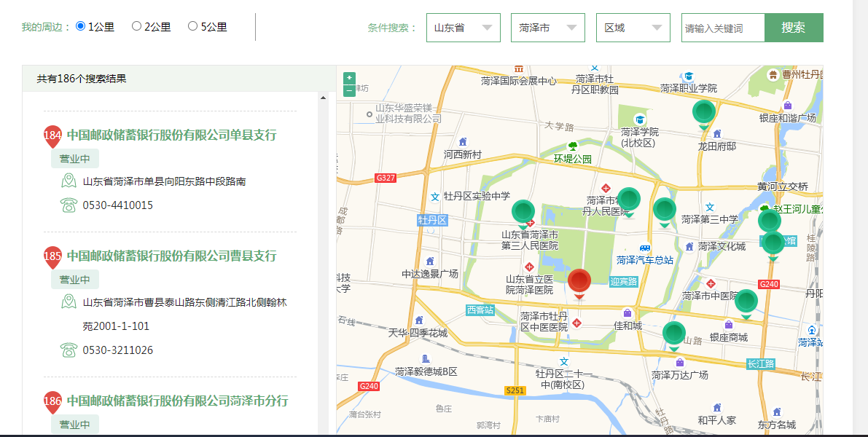
Task: Click 菏泽国际会展中心 label on map
Action: point(519,81)
